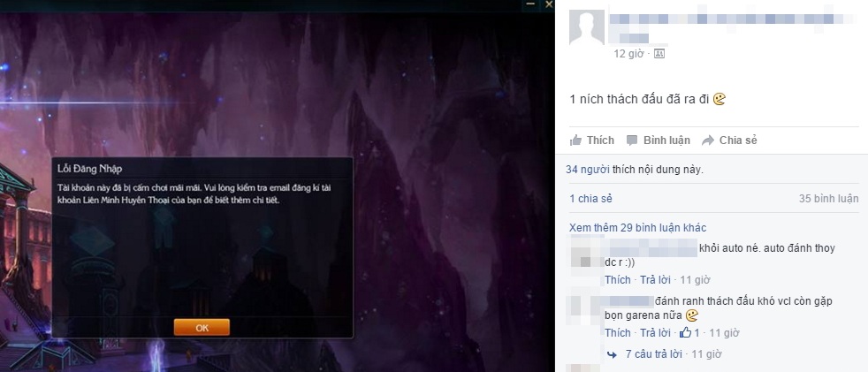Screen dimensions: 868x372
Task: Click the emoticon after 'đã ra đi'
Action: (720, 100)
